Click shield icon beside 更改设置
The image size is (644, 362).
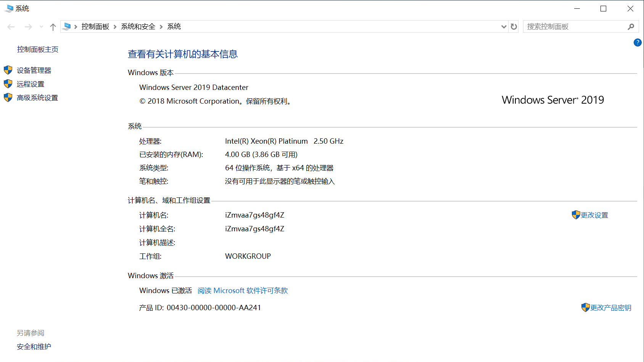coord(576,215)
